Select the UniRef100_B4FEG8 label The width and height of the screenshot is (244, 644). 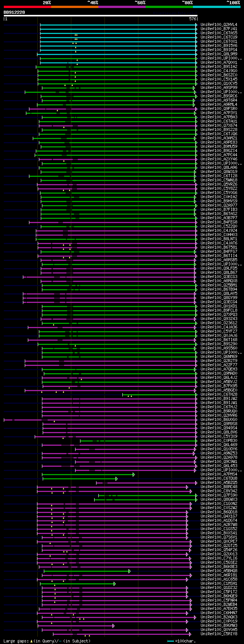(x=219, y=222)
